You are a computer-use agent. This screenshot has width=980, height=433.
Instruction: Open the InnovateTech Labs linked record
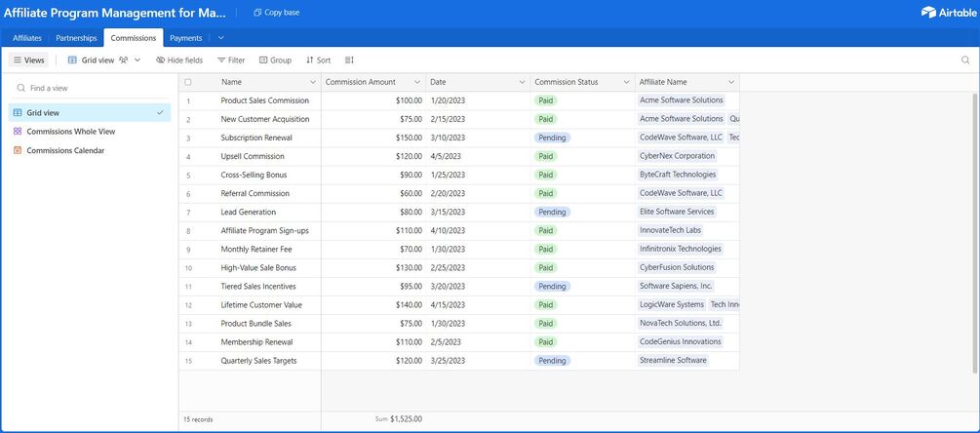click(671, 230)
